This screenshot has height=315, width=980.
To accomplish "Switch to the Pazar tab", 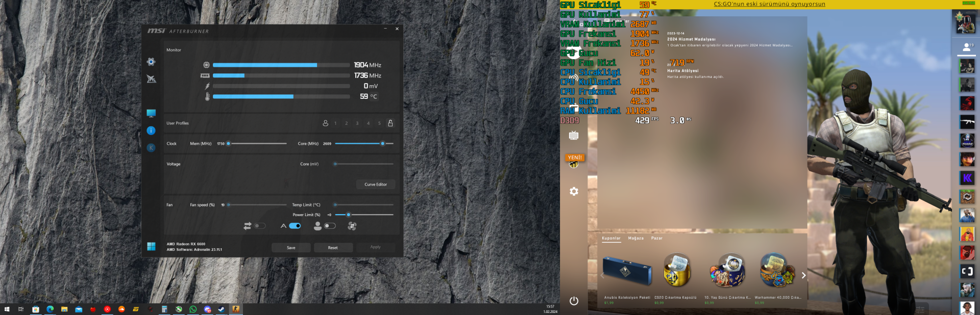I will tap(656, 238).
